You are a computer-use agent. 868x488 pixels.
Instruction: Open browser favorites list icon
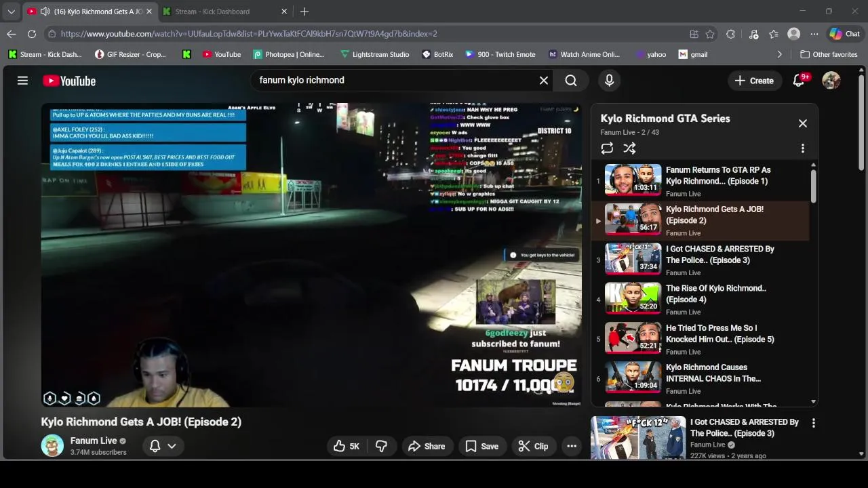coord(774,34)
